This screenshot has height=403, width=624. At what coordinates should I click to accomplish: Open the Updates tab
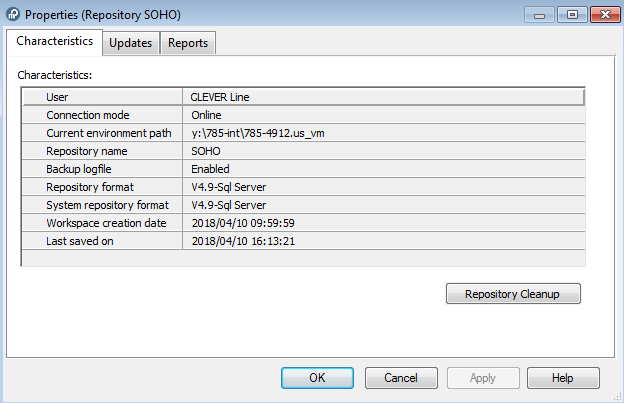pos(130,43)
